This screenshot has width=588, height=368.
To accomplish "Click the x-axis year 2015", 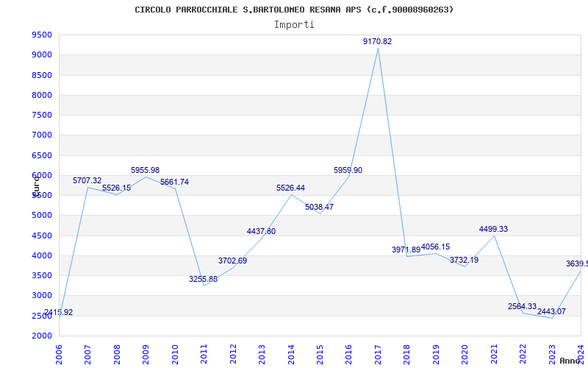I will point(320,355).
